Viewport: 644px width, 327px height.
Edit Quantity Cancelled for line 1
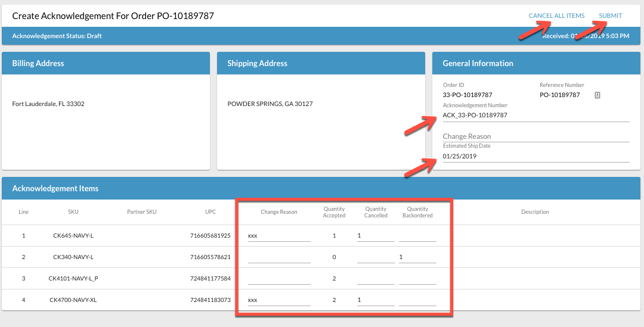[x=375, y=236]
